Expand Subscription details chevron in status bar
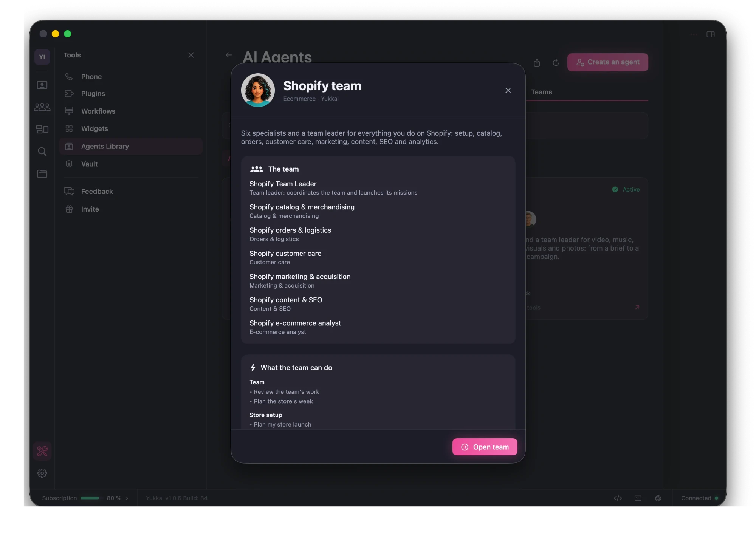Viewport: 756px width, 546px height. pyautogui.click(x=127, y=498)
